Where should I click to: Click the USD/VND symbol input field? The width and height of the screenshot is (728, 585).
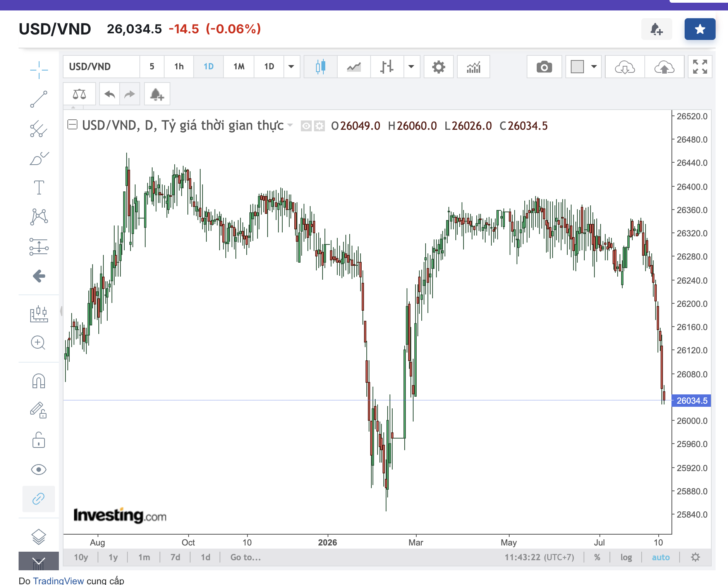[101, 67]
